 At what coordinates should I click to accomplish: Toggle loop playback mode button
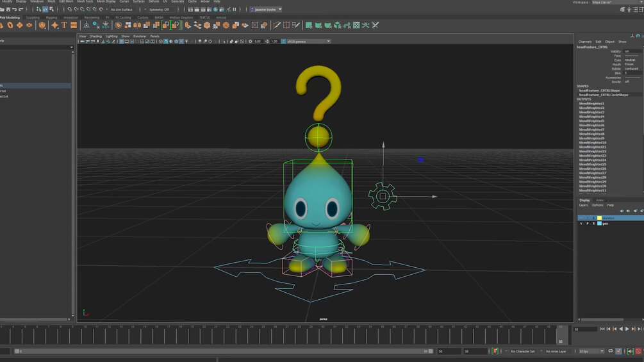point(611,351)
